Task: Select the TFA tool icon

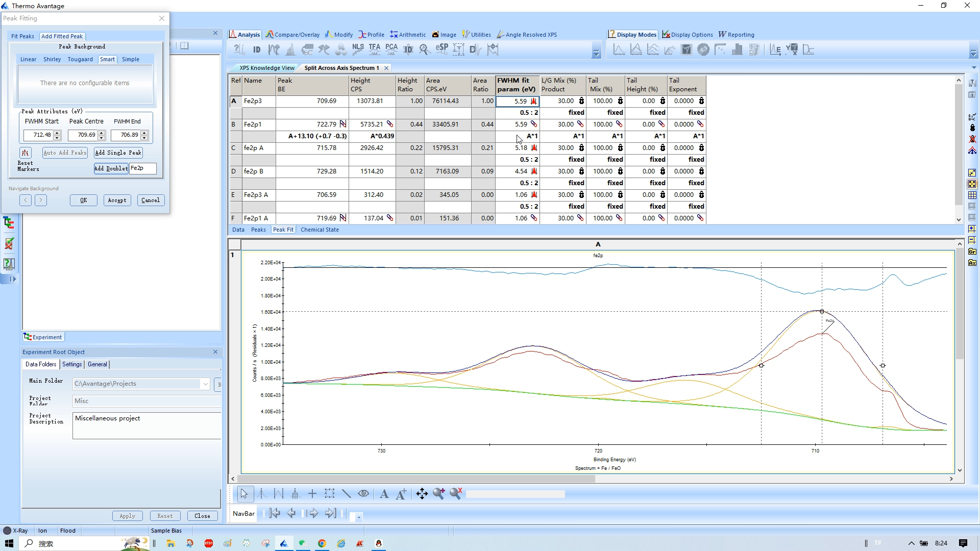Action: coord(375,49)
